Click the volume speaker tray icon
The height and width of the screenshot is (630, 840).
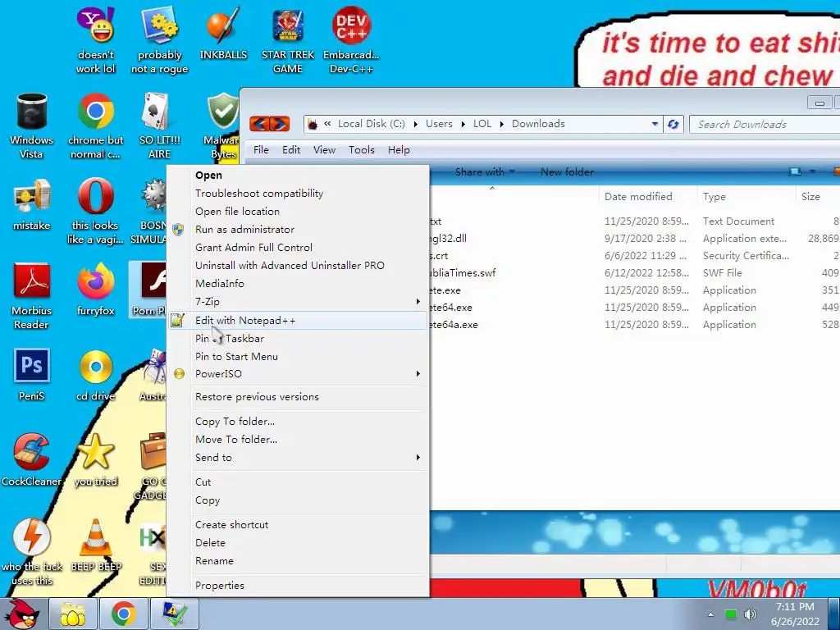pos(751,614)
